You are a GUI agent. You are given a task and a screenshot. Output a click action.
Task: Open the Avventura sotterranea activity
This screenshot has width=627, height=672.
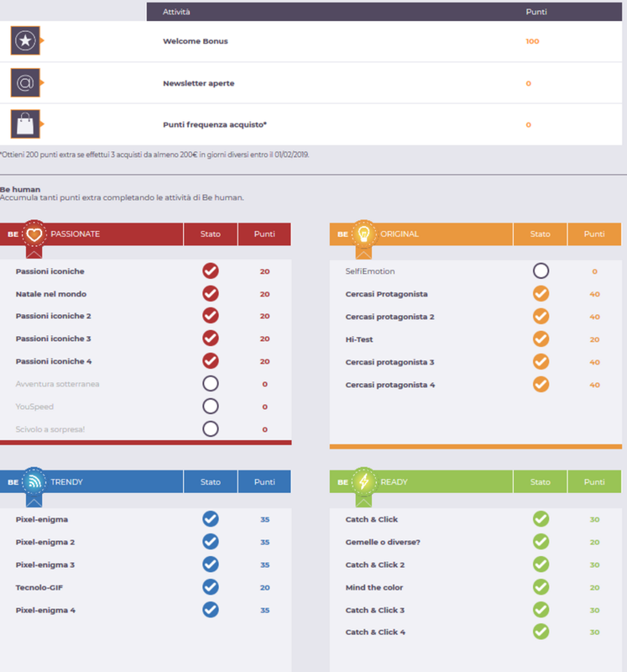57,384
